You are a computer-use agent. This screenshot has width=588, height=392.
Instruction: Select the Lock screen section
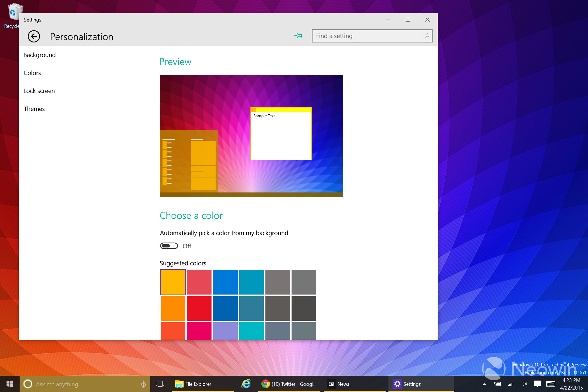pos(39,91)
